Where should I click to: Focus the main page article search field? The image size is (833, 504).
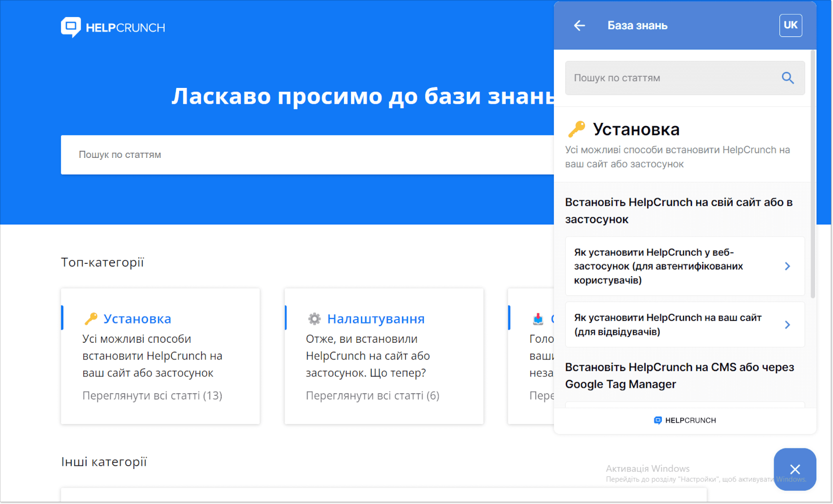point(307,155)
